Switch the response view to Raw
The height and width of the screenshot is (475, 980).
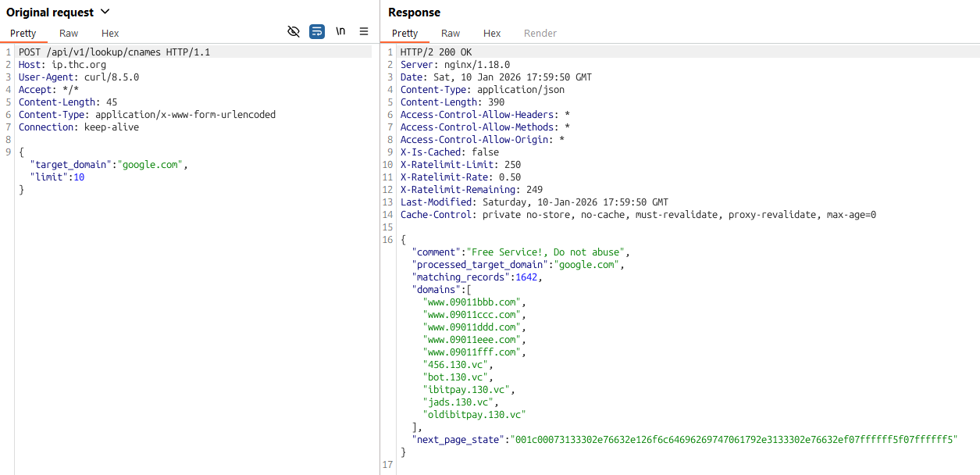coord(451,33)
